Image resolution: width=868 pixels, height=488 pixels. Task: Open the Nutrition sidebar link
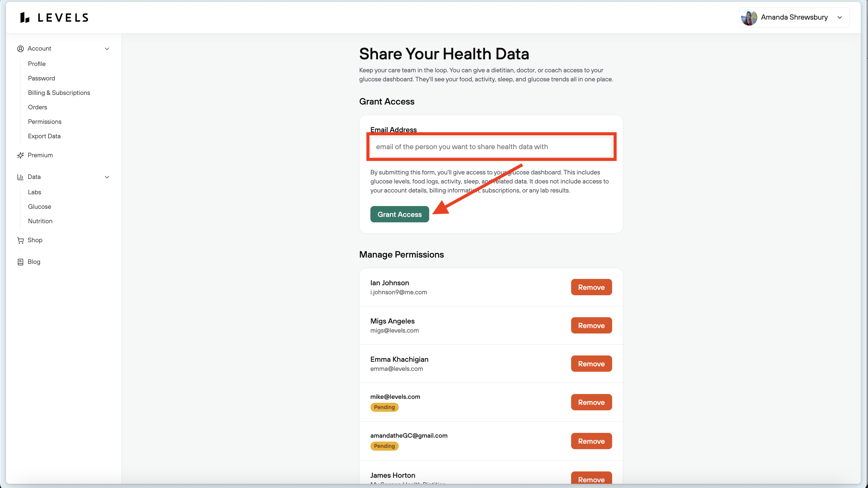coord(40,221)
